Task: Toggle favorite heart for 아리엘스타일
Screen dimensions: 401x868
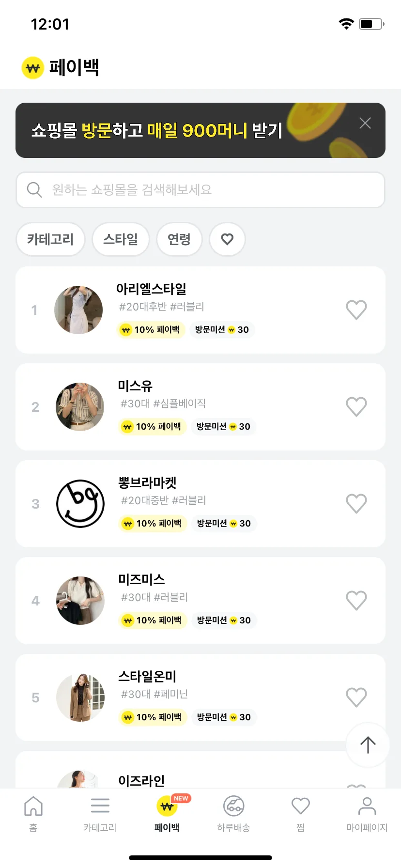Action: point(356,310)
